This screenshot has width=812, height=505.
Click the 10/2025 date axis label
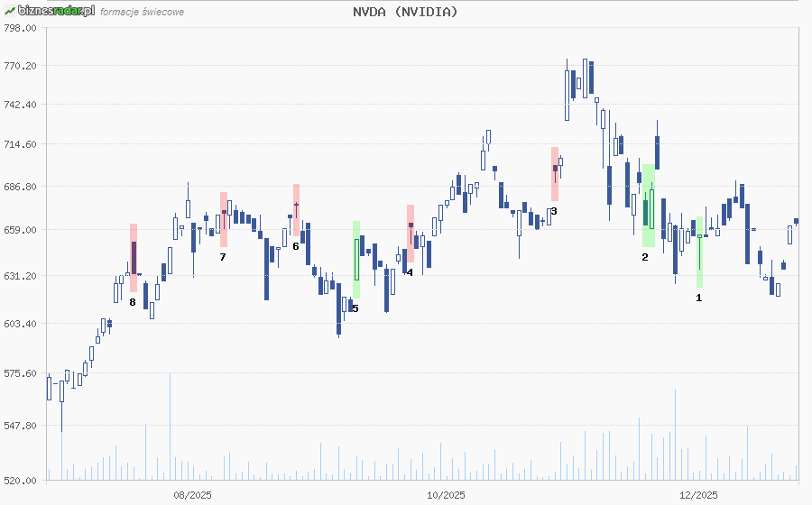pyautogui.click(x=446, y=494)
